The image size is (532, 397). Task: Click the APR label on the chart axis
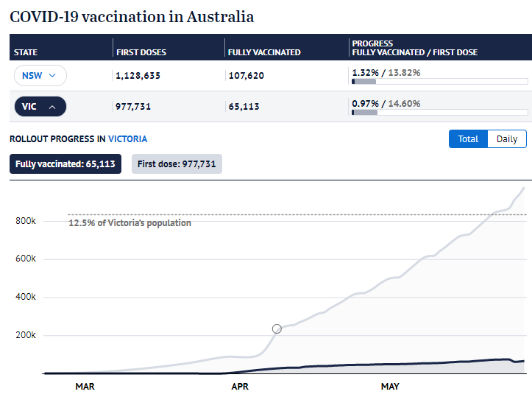240,387
